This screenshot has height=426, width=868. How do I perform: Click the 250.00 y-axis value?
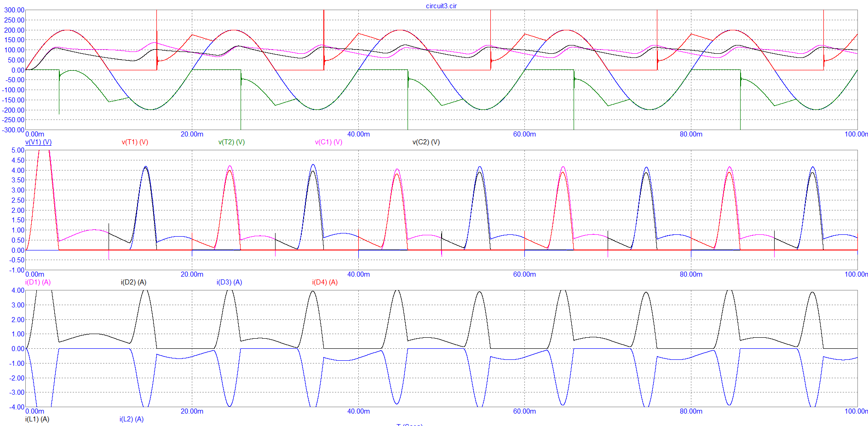(x=14, y=20)
